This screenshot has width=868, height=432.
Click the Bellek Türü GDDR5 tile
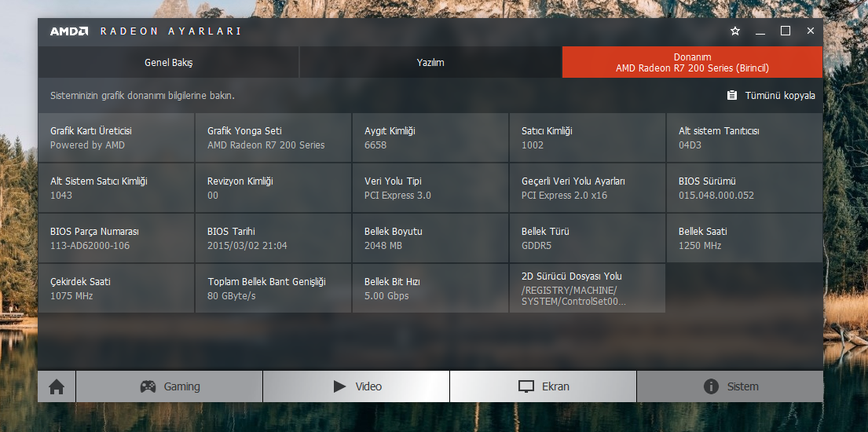(x=588, y=238)
